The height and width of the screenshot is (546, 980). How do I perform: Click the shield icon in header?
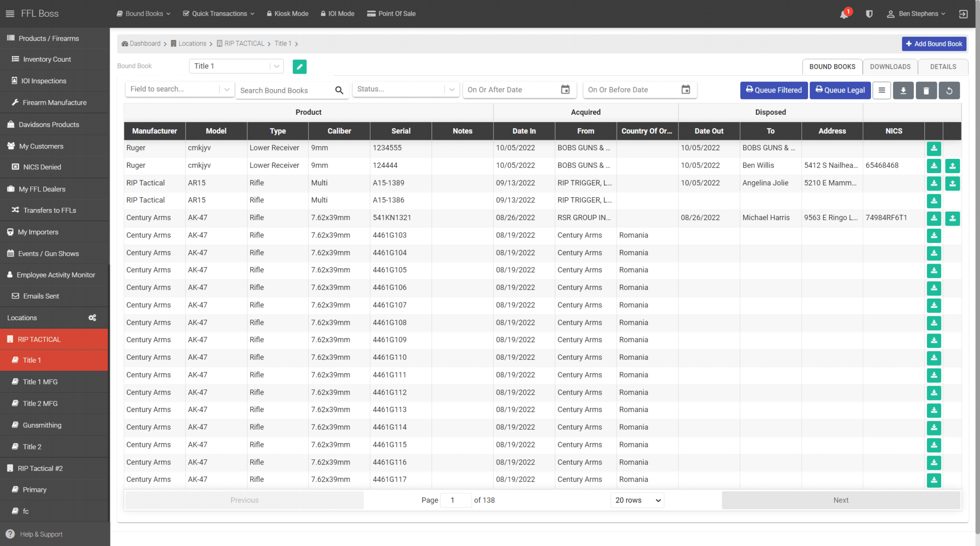(869, 14)
